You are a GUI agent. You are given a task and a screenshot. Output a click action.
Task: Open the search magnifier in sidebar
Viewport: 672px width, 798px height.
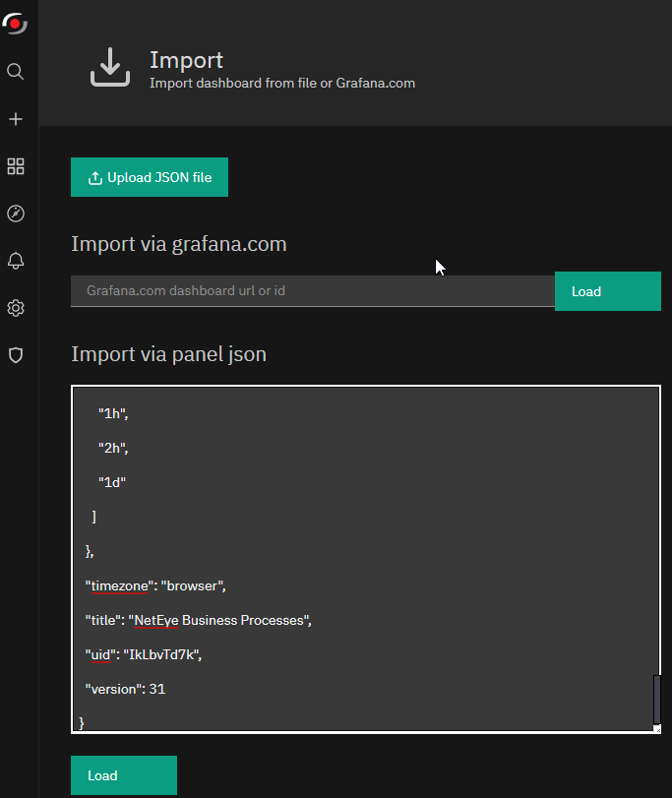coord(16,71)
